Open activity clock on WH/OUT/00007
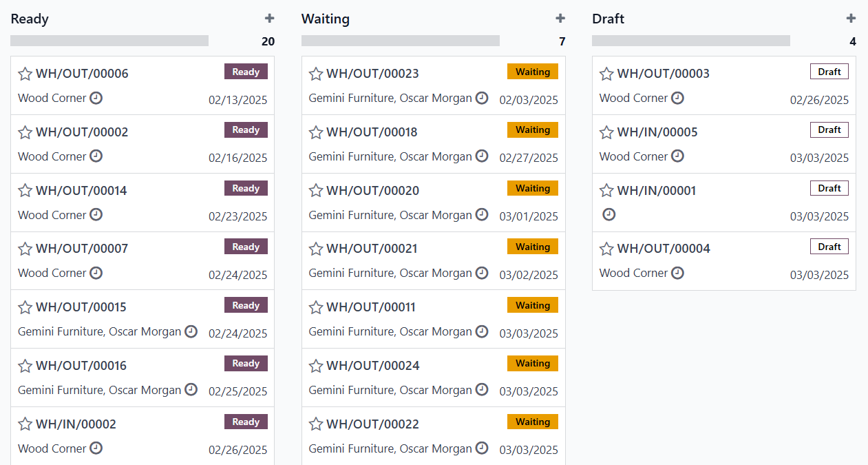 pyautogui.click(x=96, y=273)
